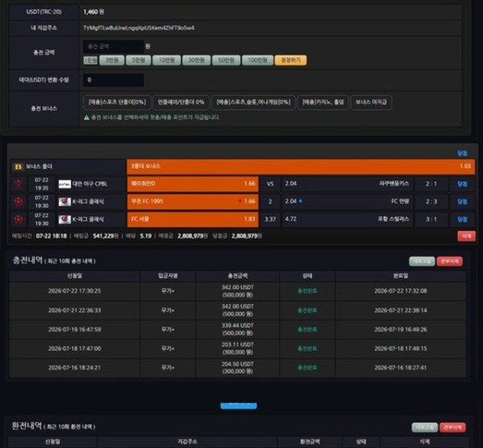Choose the 보너스 미지급 option

[371, 102]
